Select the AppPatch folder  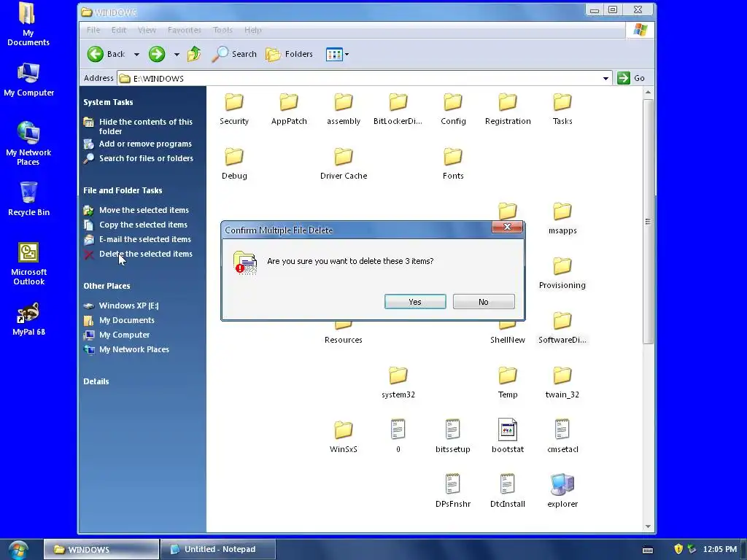(x=289, y=109)
